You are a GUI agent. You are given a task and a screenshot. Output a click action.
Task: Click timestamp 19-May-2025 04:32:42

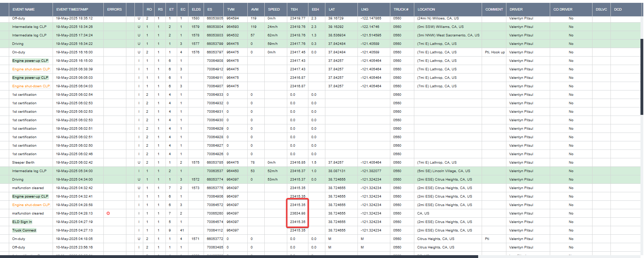point(74,188)
